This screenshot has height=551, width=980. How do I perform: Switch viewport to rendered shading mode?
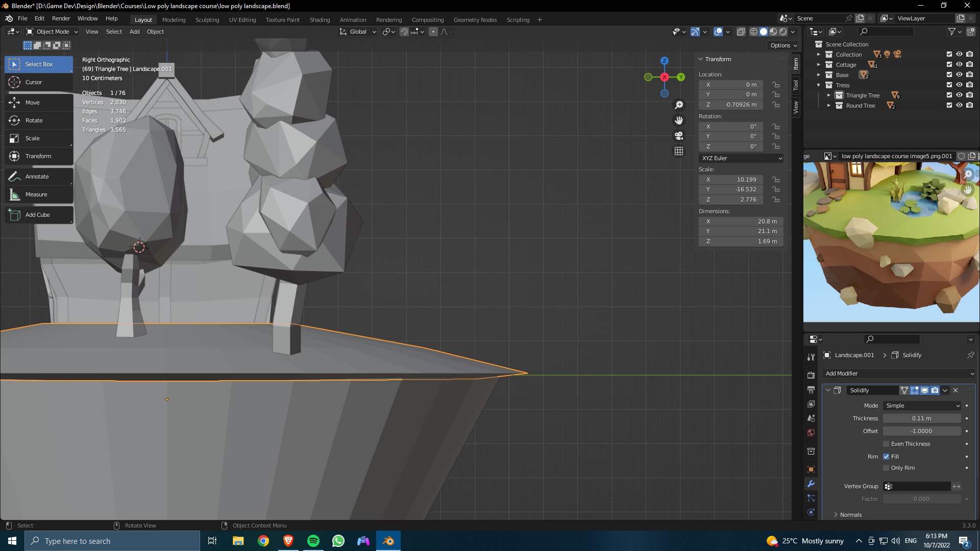click(x=782, y=31)
